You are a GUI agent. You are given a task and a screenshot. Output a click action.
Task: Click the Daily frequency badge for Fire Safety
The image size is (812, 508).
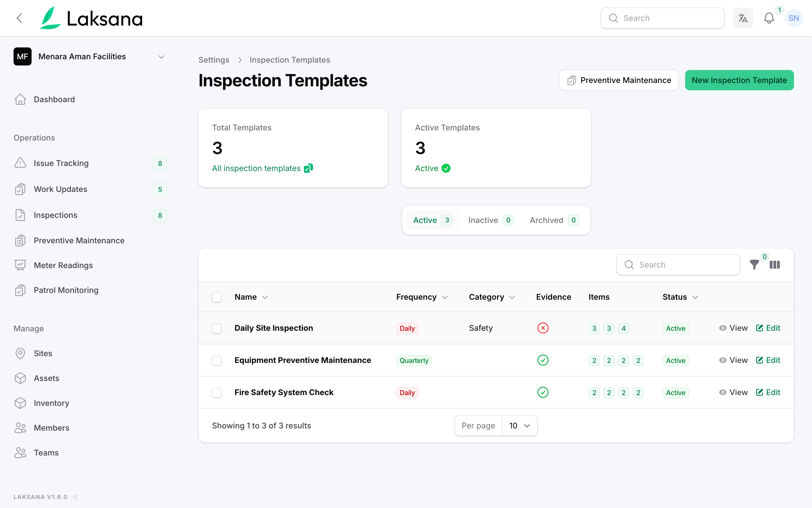pyautogui.click(x=407, y=393)
